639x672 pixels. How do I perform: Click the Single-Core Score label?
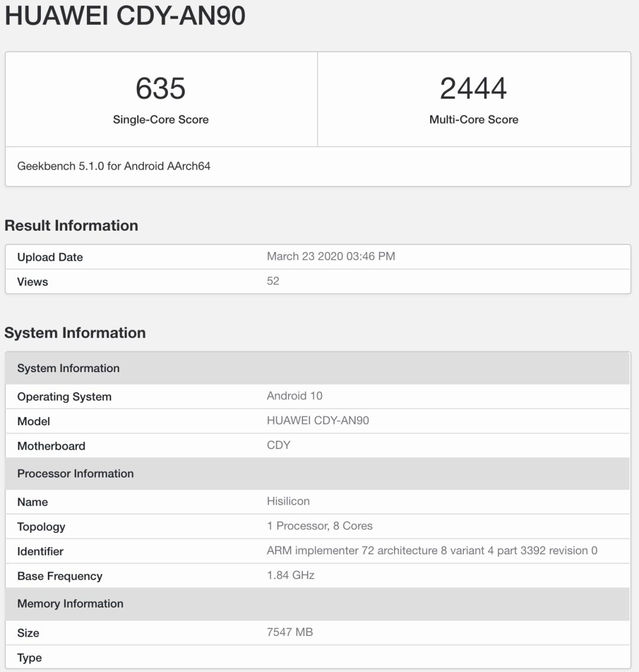click(161, 119)
